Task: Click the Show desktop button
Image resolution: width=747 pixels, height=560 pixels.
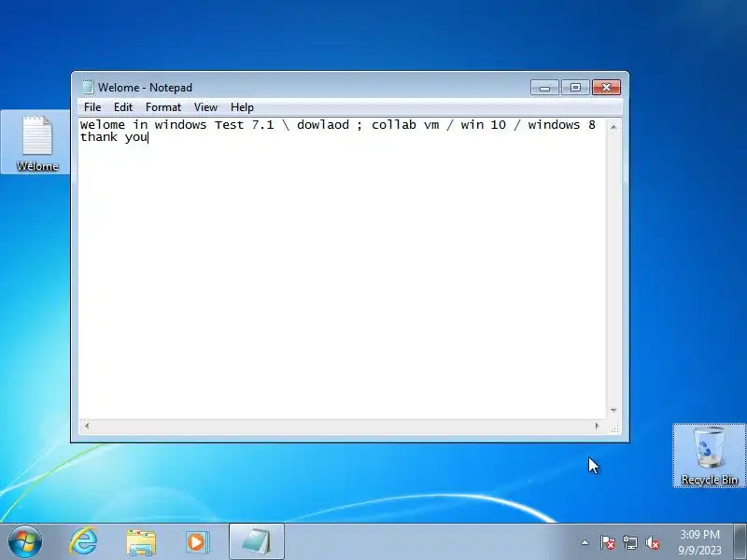Action: [740, 541]
